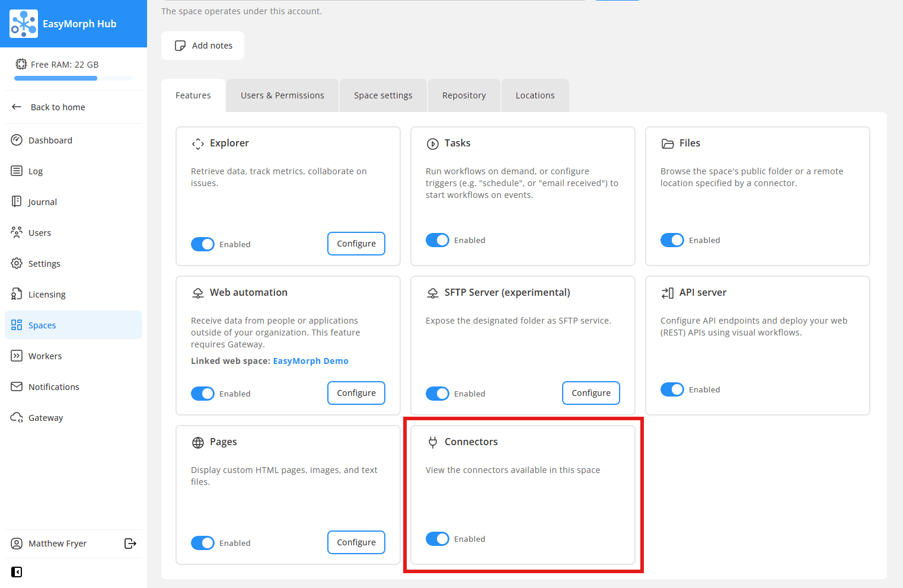Click the Explorer card icon
903x588 pixels.
click(x=198, y=143)
